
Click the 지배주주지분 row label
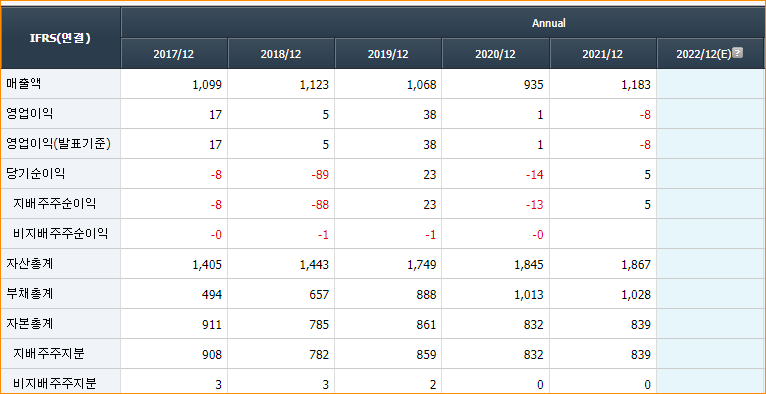click(48, 353)
